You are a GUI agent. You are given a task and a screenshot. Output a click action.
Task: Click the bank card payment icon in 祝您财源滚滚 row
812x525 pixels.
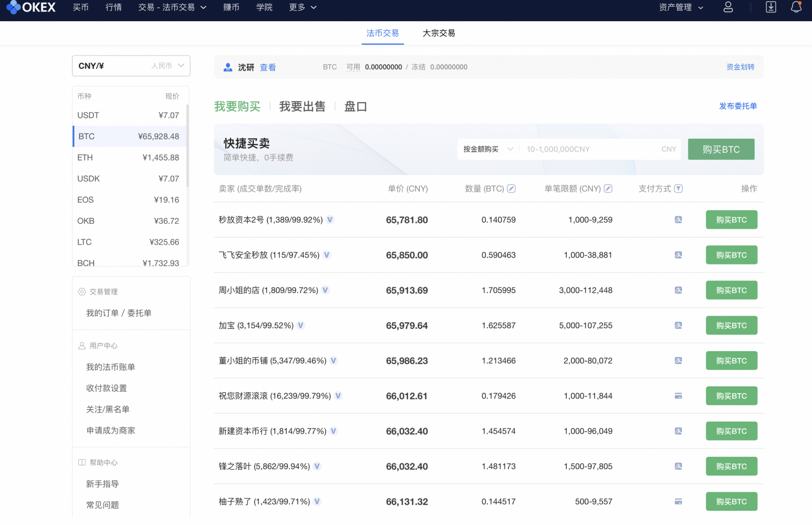pyautogui.click(x=678, y=396)
